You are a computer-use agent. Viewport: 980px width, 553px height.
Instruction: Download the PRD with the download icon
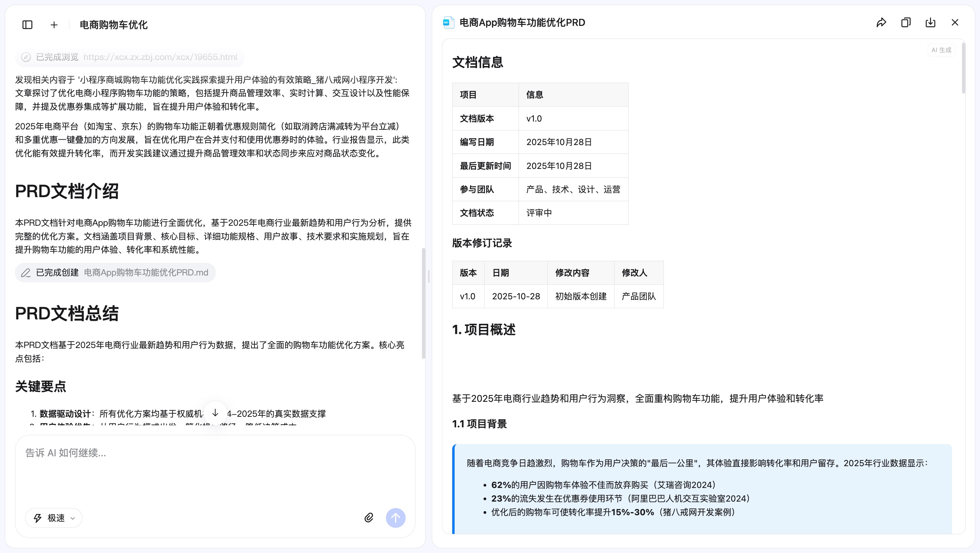931,22
